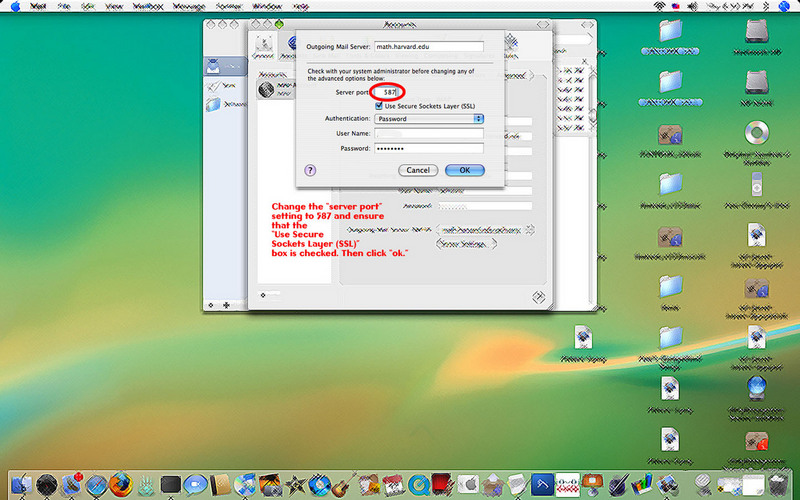Open the Mail menu in menu bar
The height and width of the screenshot is (500, 800).
(x=38, y=6)
